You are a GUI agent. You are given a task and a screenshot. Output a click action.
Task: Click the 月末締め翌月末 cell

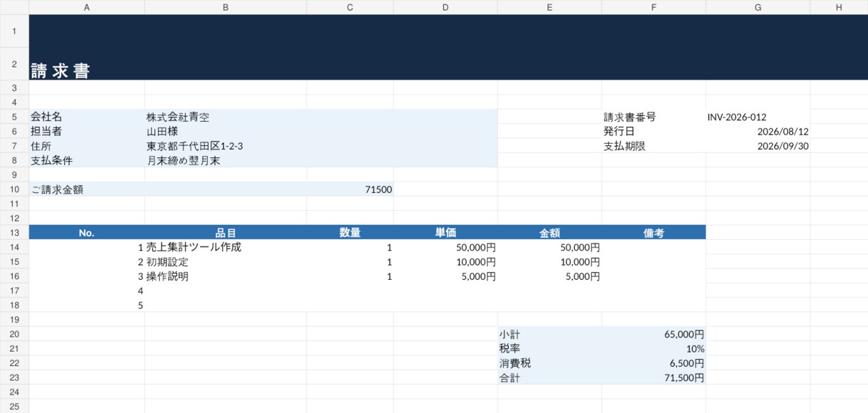[226, 160]
